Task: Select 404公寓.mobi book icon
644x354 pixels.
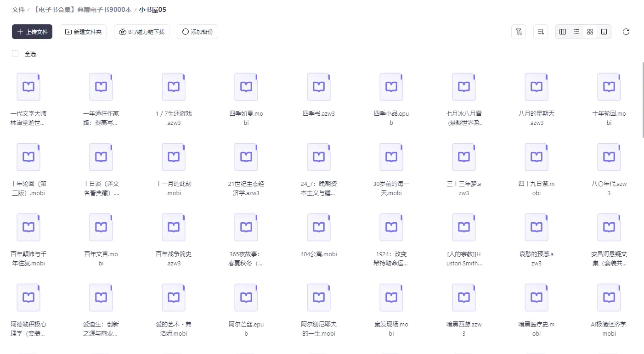Action: pos(319,227)
